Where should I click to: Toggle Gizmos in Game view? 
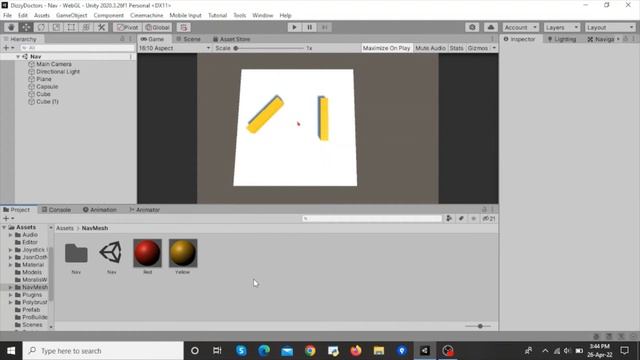(478, 48)
